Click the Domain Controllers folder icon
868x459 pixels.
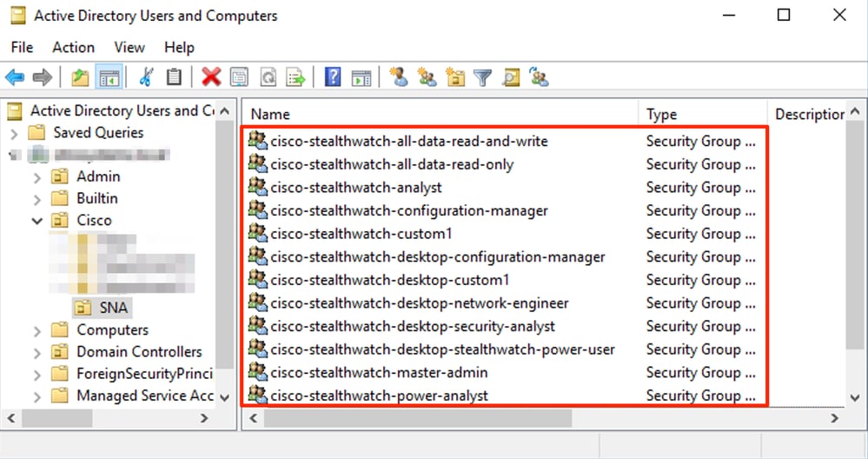(60, 351)
